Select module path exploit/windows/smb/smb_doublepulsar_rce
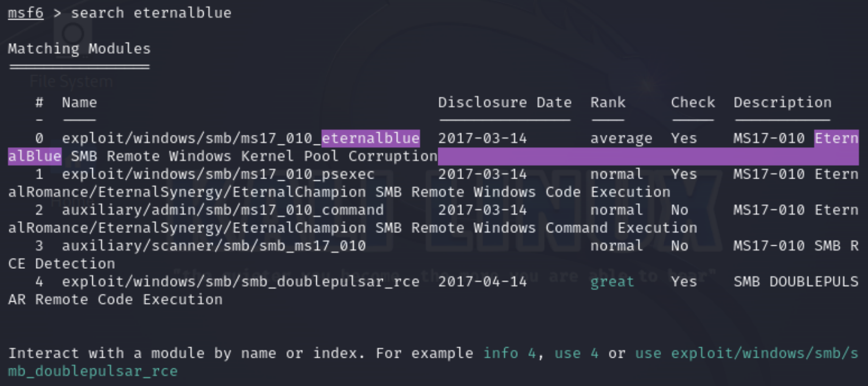868x386 pixels. click(x=241, y=282)
